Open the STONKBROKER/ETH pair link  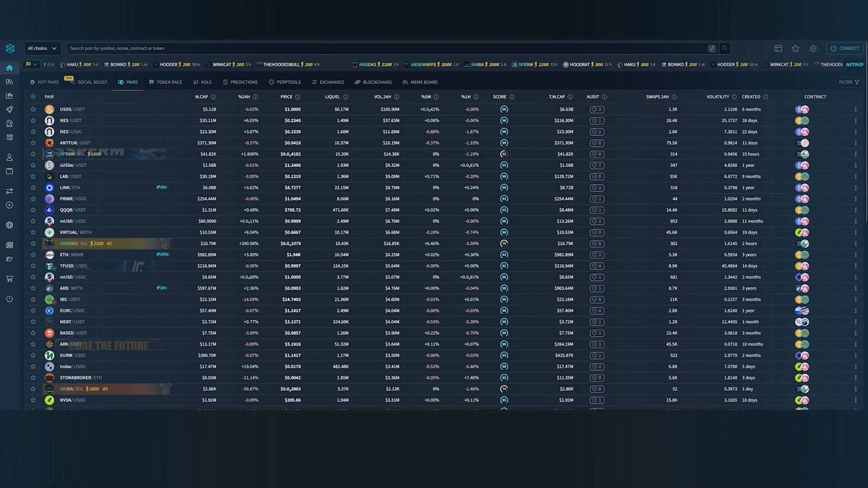coord(81,377)
